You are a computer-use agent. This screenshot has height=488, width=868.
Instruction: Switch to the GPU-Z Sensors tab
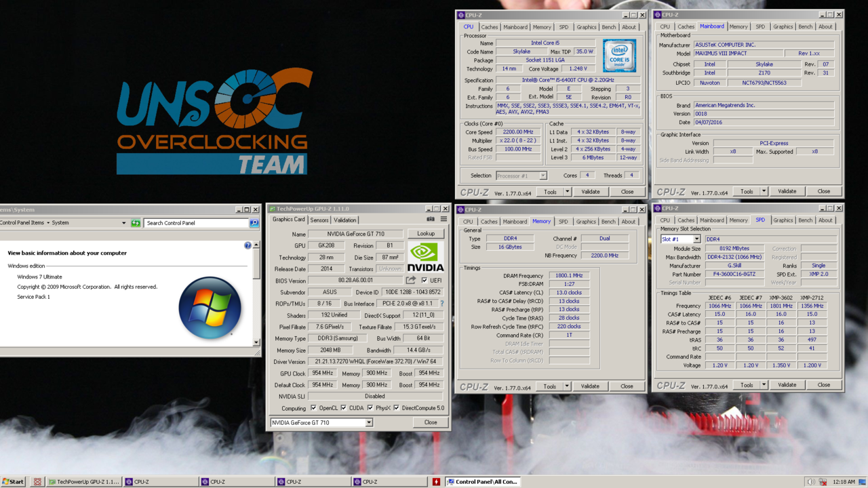319,220
